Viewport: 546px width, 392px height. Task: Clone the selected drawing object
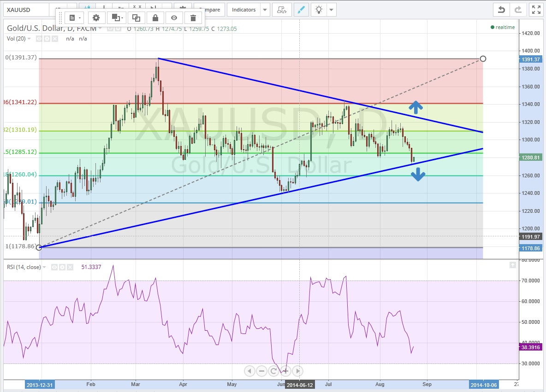click(136, 18)
